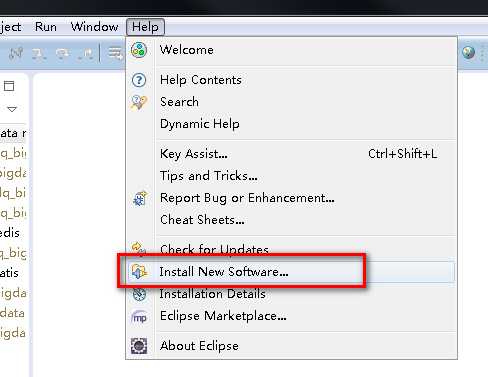Click the Ctrl+Shift+L shortcut text

coord(402,154)
